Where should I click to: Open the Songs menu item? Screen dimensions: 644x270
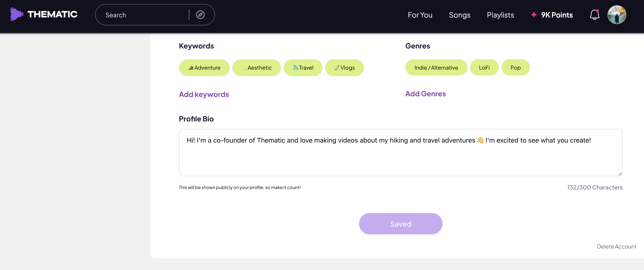pyautogui.click(x=460, y=15)
